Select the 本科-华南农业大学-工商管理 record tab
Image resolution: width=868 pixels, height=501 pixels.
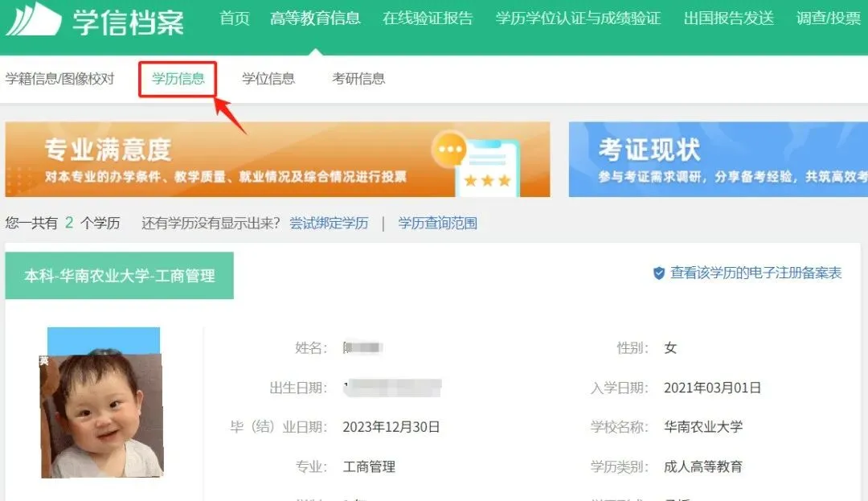[120, 276]
